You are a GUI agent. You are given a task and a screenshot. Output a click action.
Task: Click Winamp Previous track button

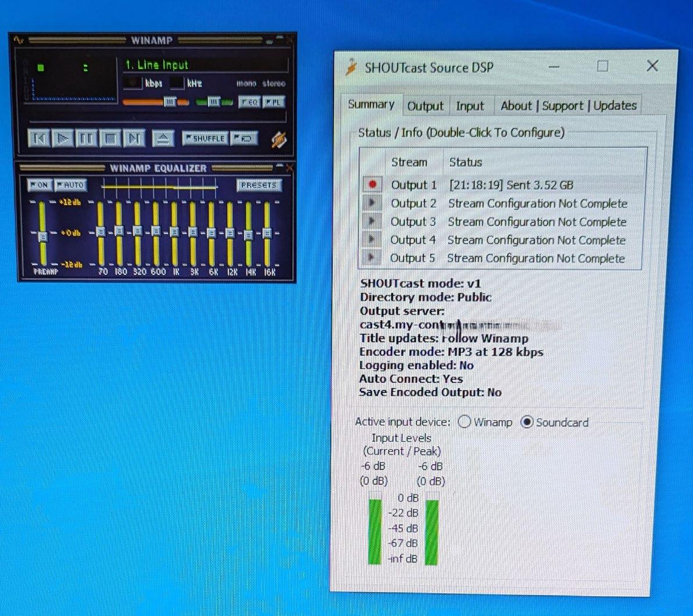39,138
